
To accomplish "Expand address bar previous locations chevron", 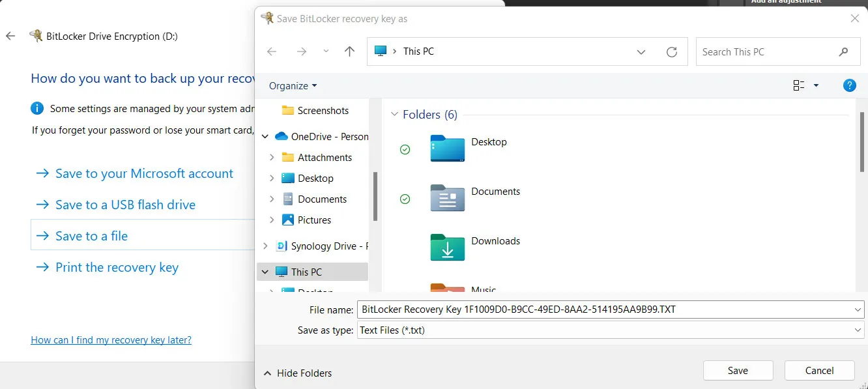I will point(641,52).
